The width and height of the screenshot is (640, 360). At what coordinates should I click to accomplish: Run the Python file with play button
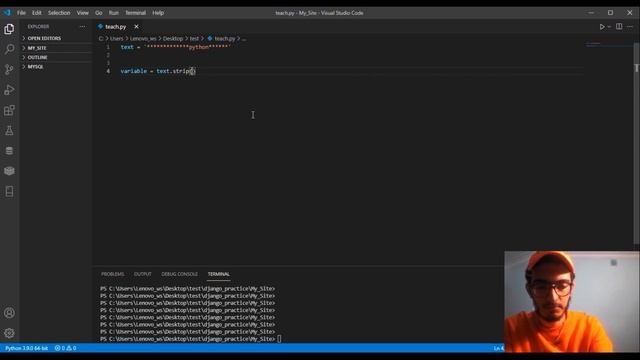click(x=602, y=27)
